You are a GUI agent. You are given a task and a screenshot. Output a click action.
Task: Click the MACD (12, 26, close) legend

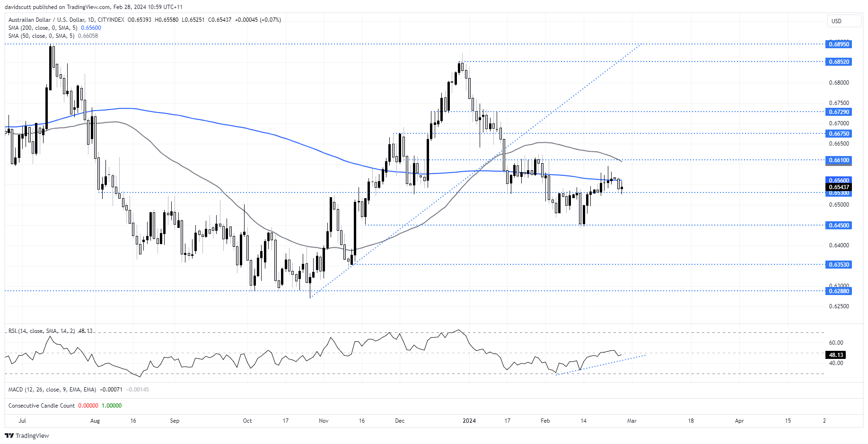click(x=52, y=390)
